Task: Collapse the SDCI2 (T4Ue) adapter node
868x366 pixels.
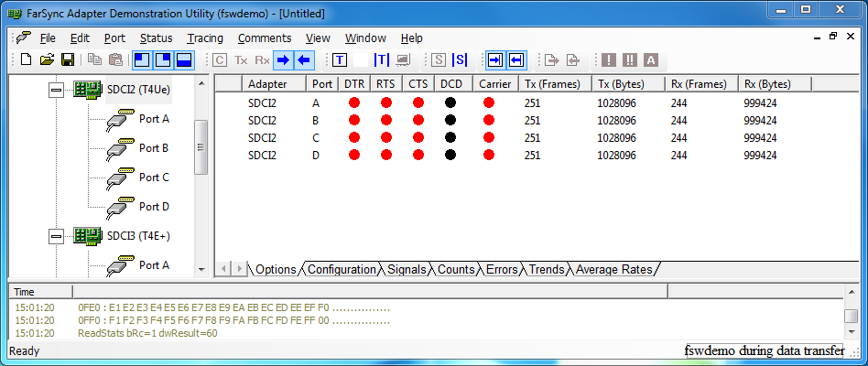Action: click(57, 90)
